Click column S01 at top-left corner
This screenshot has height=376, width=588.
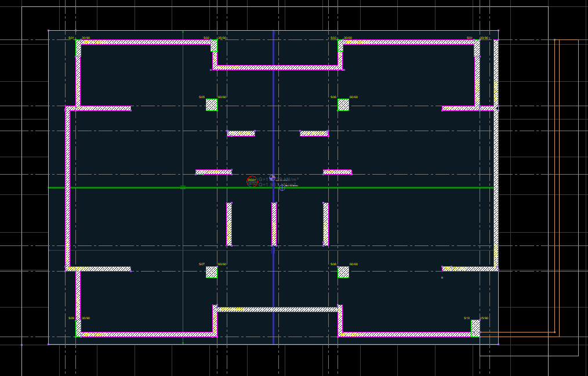click(78, 46)
